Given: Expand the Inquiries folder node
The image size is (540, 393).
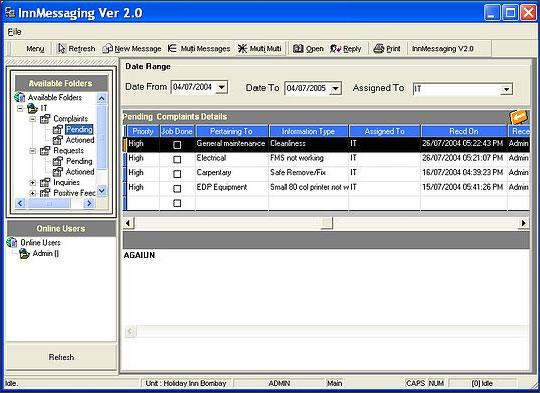Looking at the screenshot, I should (x=33, y=183).
